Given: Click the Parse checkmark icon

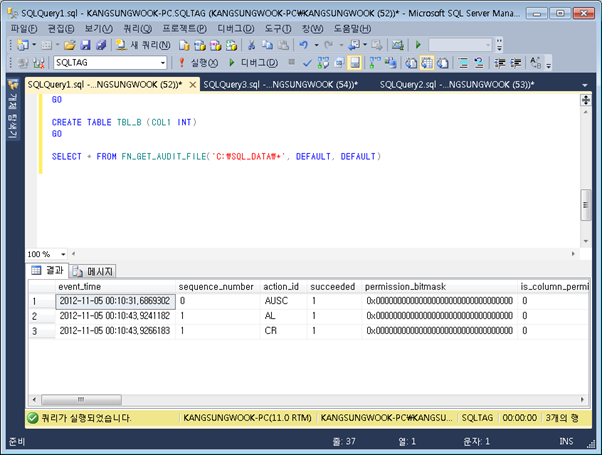Looking at the screenshot, I should click(307, 63).
